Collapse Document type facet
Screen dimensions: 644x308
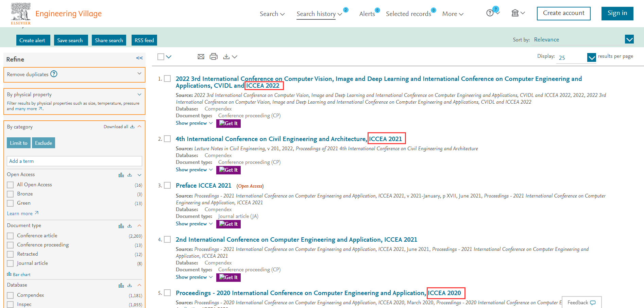click(x=139, y=226)
